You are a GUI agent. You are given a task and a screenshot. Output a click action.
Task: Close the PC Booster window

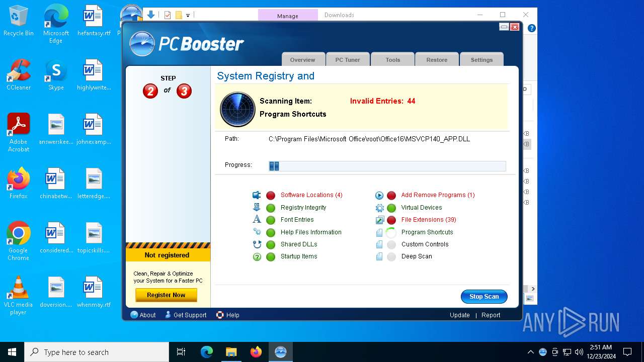[x=514, y=27]
